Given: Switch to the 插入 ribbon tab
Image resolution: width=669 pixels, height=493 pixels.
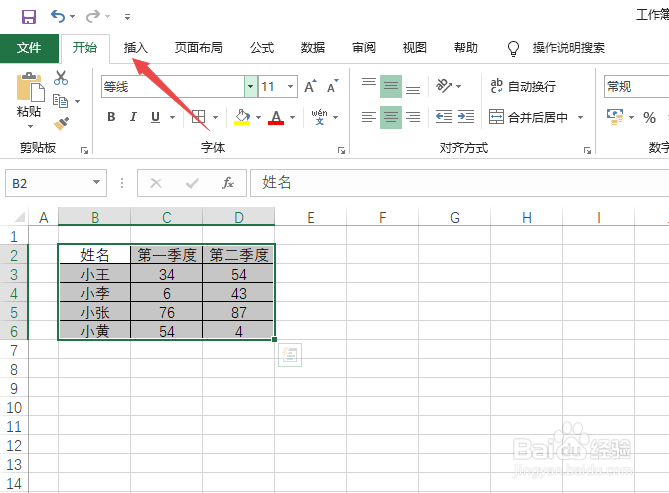Looking at the screenshot, I should pyautogui.click(x=136, y=47).
